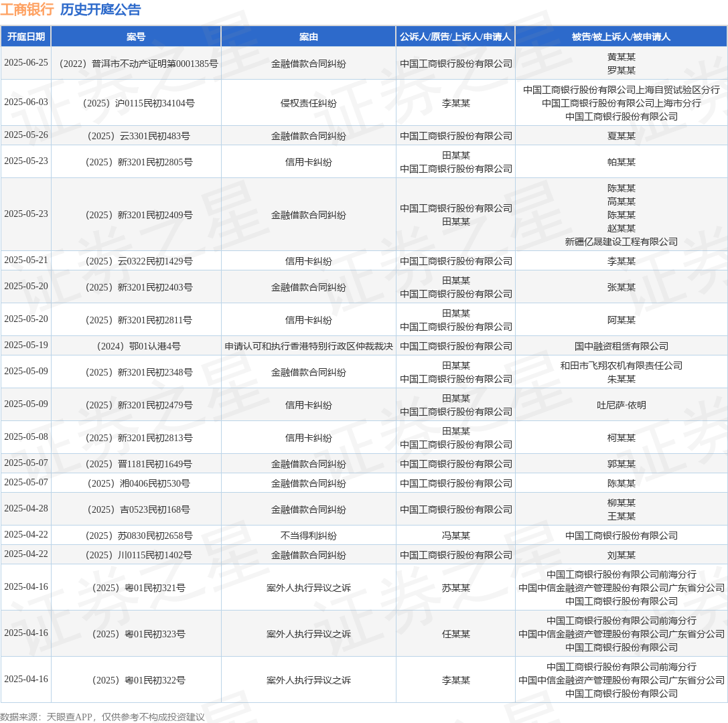
Task: Select case number 苏0830民初2658号
Action: click(139, 536)
